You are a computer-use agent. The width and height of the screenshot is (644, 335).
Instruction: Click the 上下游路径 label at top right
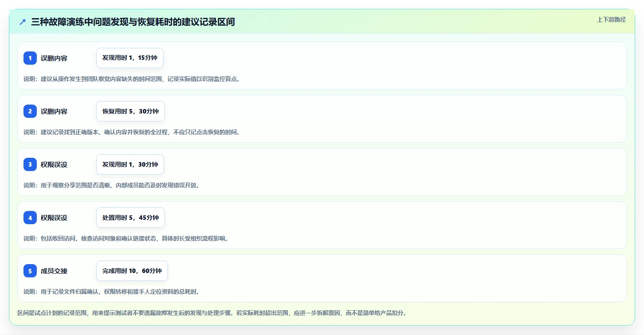[611, 19]
